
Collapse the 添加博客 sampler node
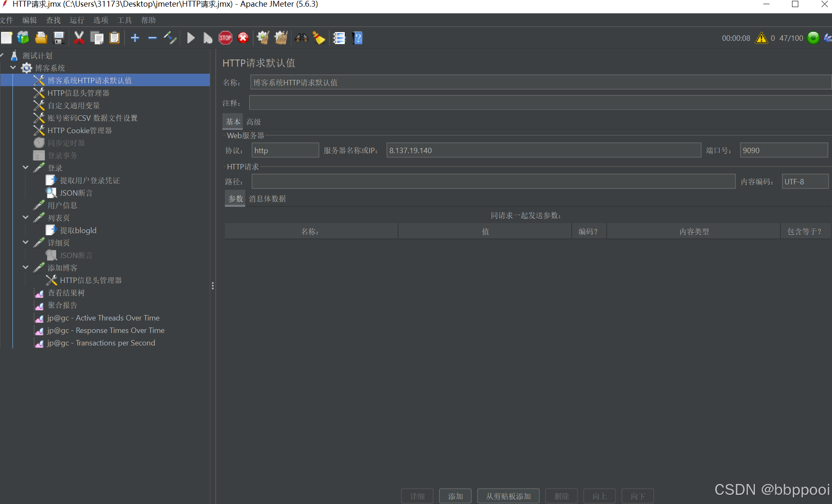pos(26,267)
